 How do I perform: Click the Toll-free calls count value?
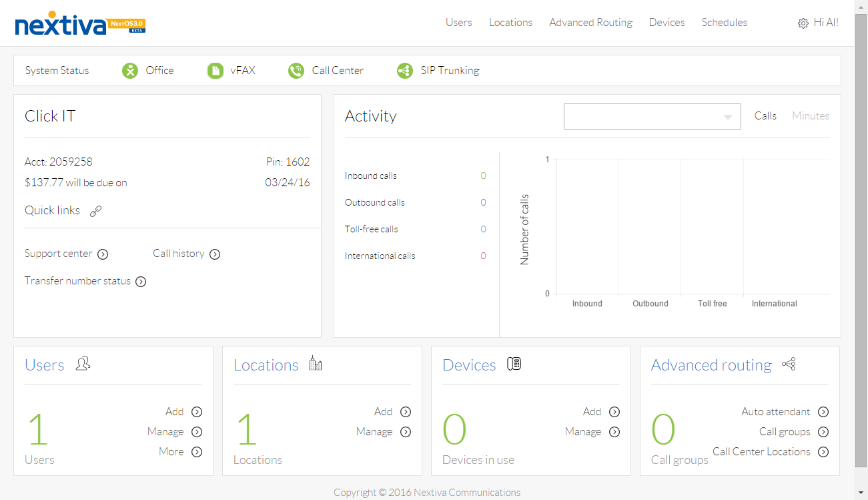tap(484, 230)
